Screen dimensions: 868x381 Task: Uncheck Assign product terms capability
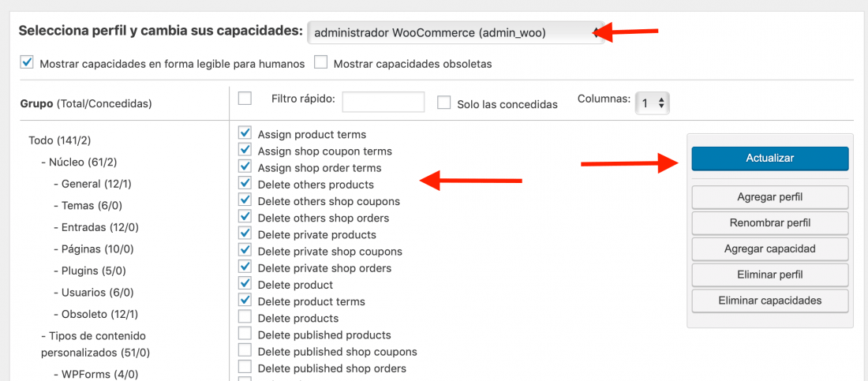click(245, 133)
